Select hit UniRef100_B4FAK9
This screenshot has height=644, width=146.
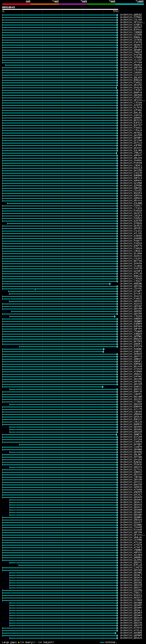[x=131, y=326]
